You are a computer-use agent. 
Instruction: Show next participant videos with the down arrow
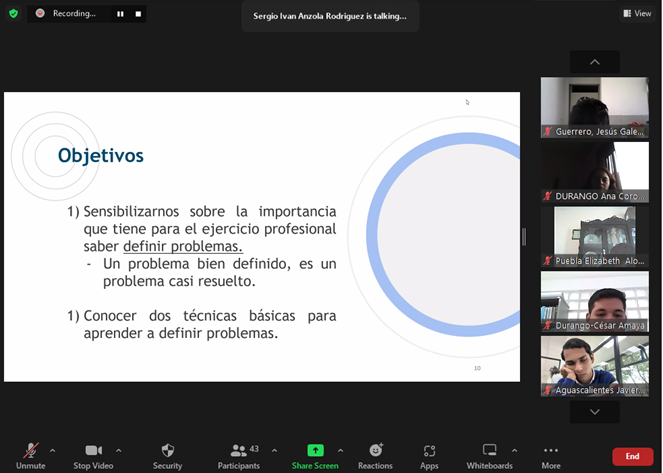pos(595,412)
